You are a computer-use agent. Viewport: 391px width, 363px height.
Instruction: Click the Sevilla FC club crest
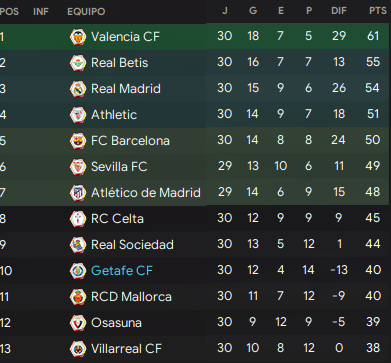[x=78, y=167]
